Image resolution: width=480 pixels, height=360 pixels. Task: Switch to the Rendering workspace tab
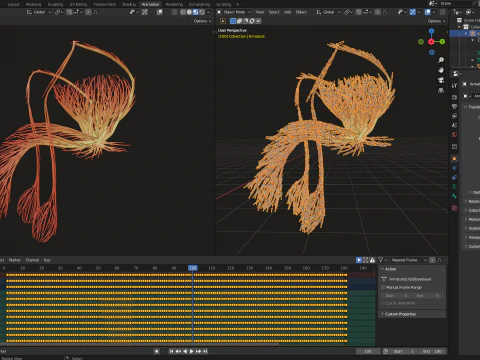pos(174,4)
